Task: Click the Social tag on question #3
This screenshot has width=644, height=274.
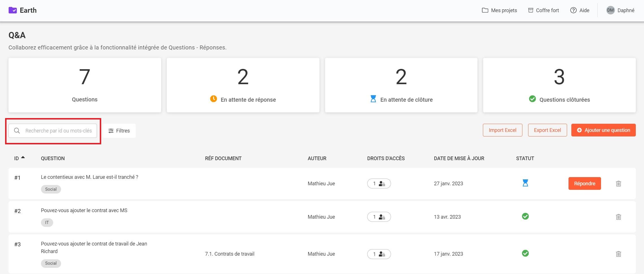Action: (x=51, y=263)
